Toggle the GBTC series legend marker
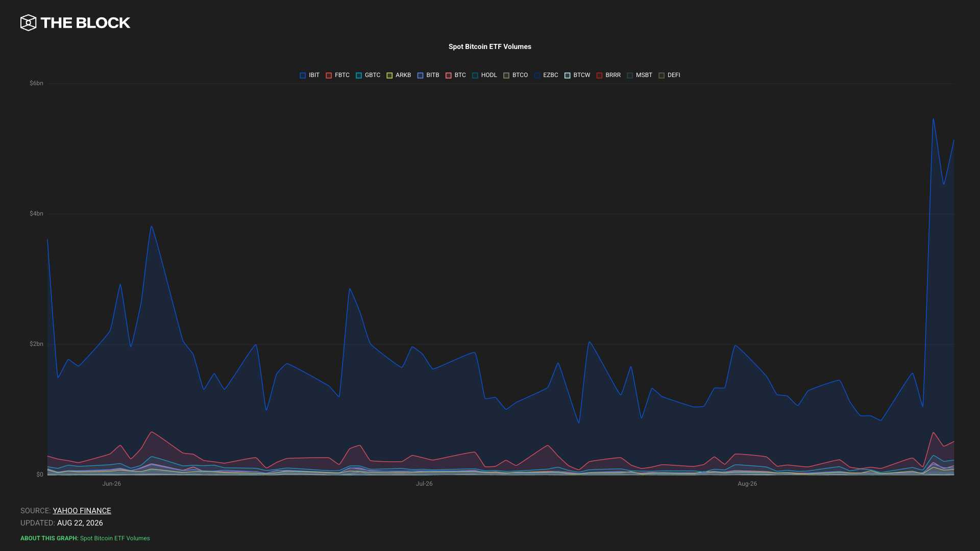Image resolution: width=980 pixels, height=551 pixels. click(x=359, y=76)
